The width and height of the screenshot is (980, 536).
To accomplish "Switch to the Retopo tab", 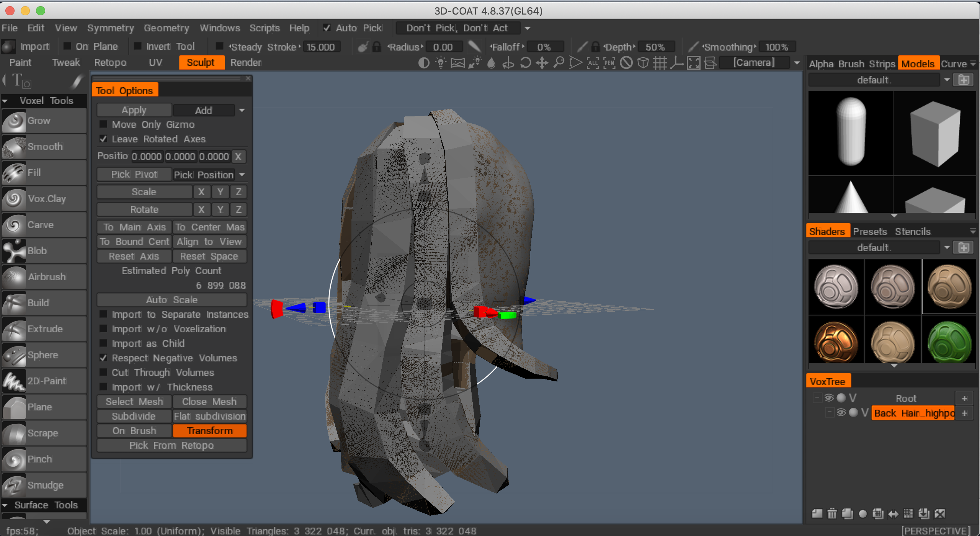I will coord(110,62).
